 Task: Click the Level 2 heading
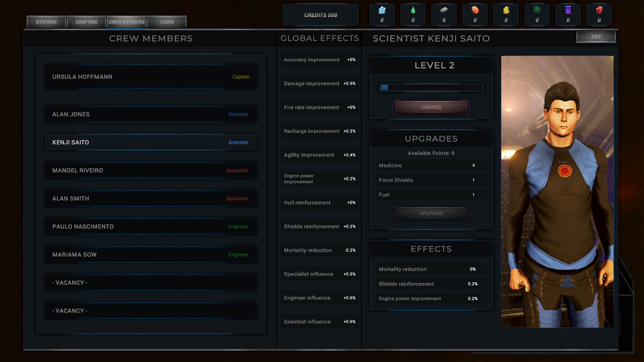(x=434, y=65)
